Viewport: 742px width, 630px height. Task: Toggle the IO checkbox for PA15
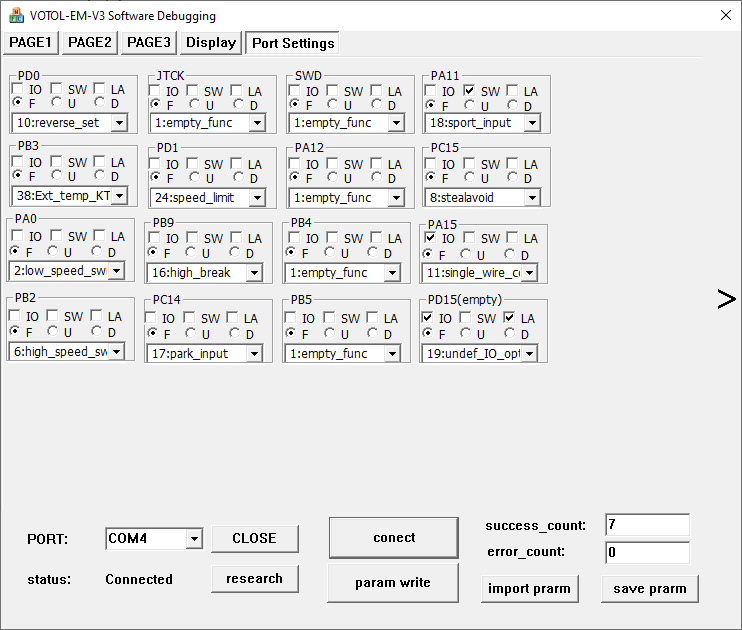(x=430, y=239)
